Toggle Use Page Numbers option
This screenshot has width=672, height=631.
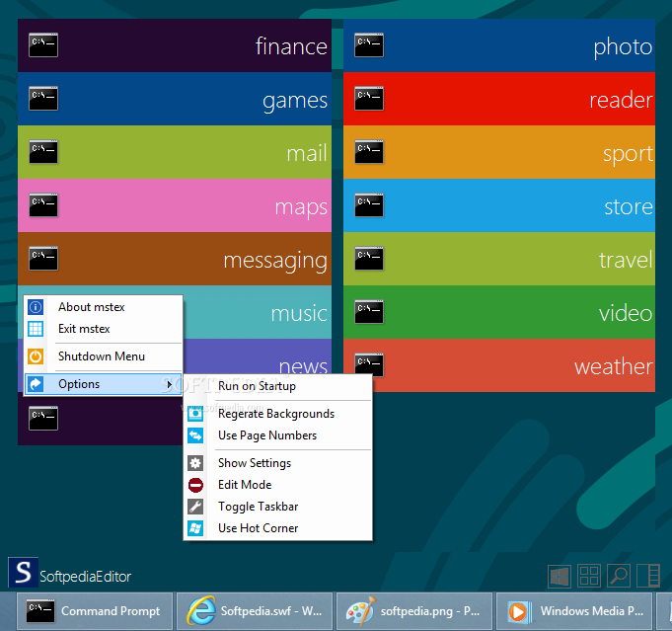coord(277,435)
